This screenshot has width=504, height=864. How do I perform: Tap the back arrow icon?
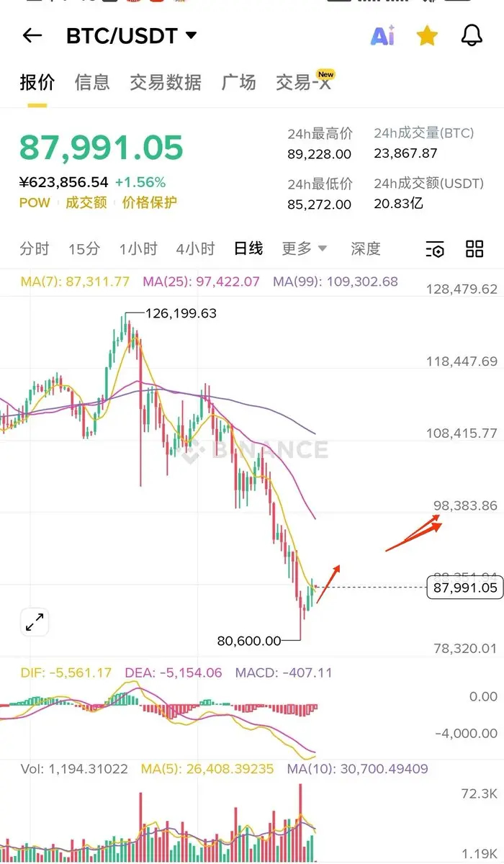32,35
